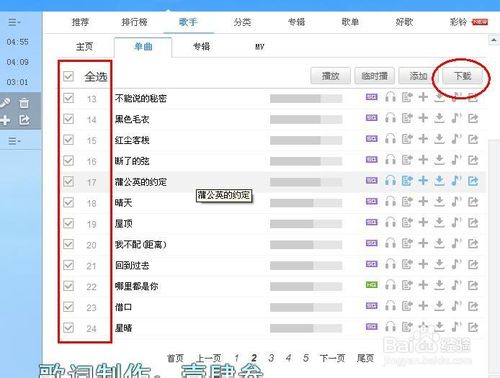The height and width of the screenshot is (378, 500).
Task: Select the 分类 tab
Action: point(242,22)
